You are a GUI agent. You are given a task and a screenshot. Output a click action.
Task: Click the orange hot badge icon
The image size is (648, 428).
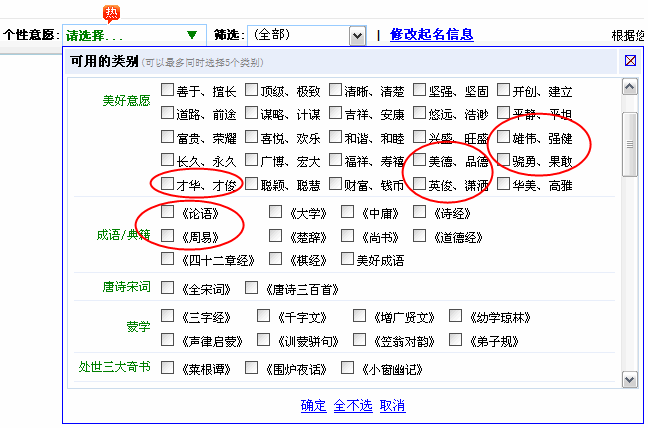coord(111,14)
